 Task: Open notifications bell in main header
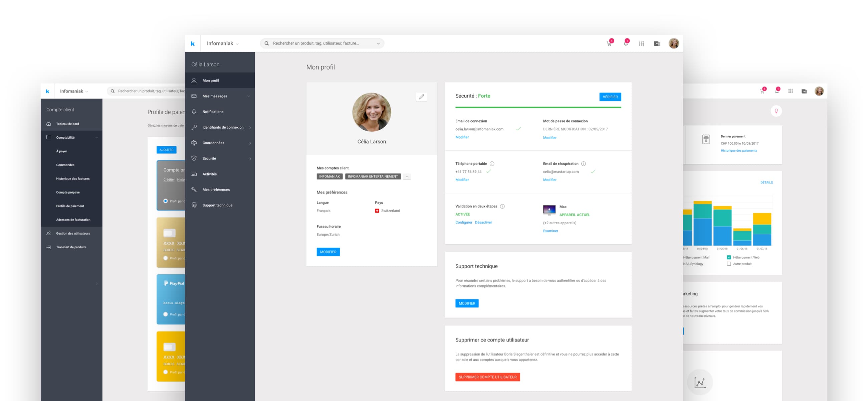point(626,43)
